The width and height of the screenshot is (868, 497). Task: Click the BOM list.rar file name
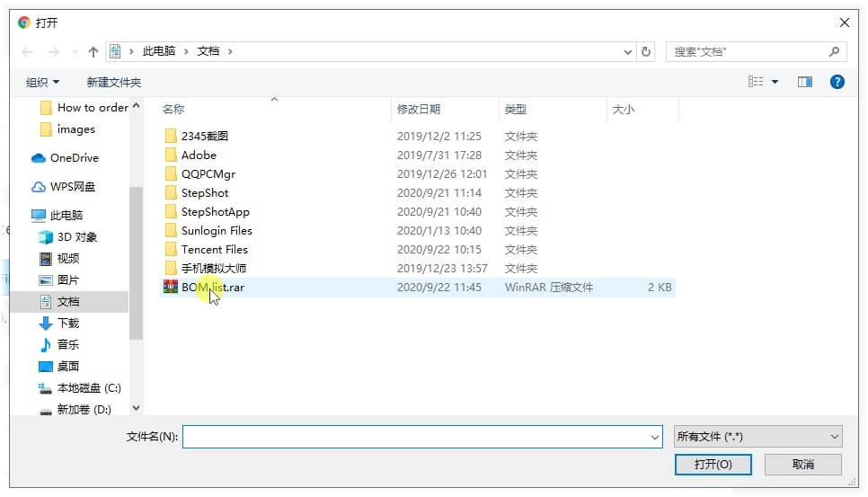click(213, 288)
